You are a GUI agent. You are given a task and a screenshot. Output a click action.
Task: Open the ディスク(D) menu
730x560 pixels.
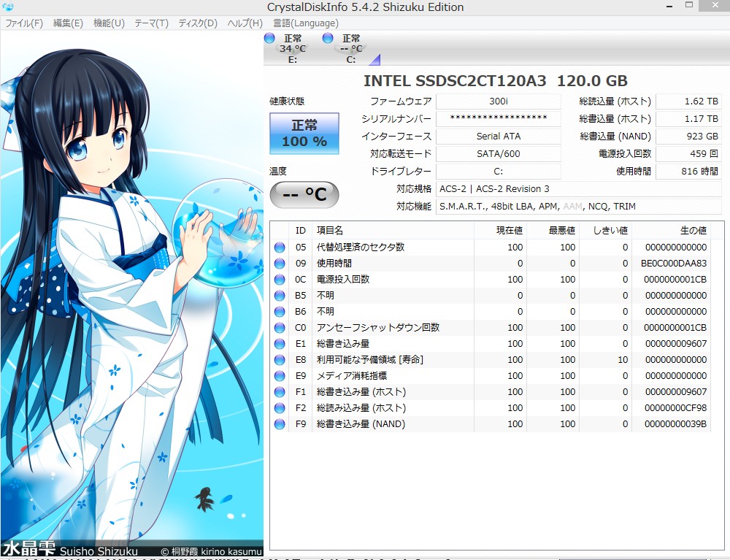click(198, 23)
